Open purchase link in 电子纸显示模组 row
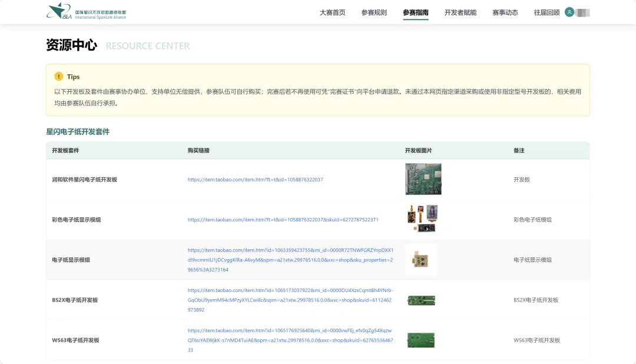636x364 pixels. point(290,260)
